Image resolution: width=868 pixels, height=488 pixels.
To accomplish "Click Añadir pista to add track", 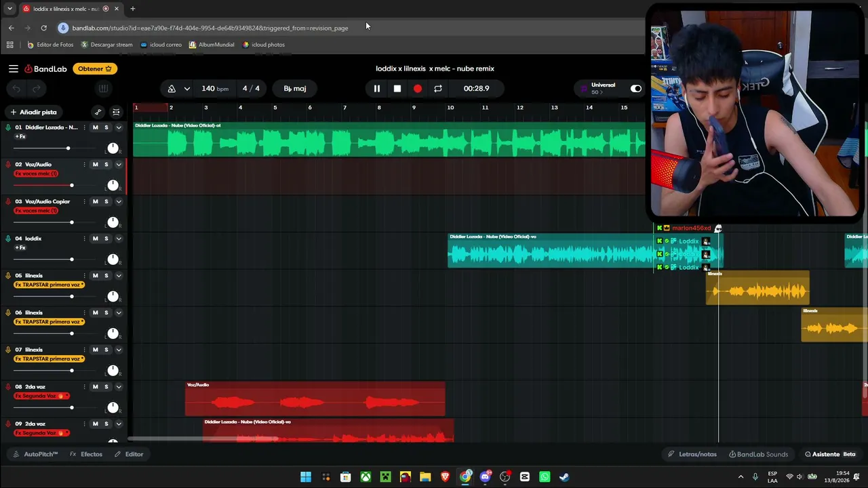I will pyautogui.click(x=33, y=112).
